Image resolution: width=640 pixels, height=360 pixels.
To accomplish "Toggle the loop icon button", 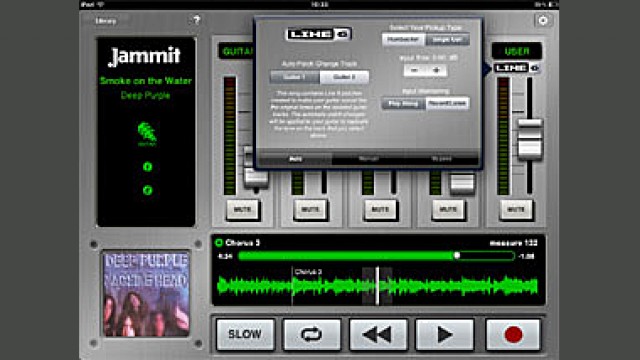I will pos(311,335).
